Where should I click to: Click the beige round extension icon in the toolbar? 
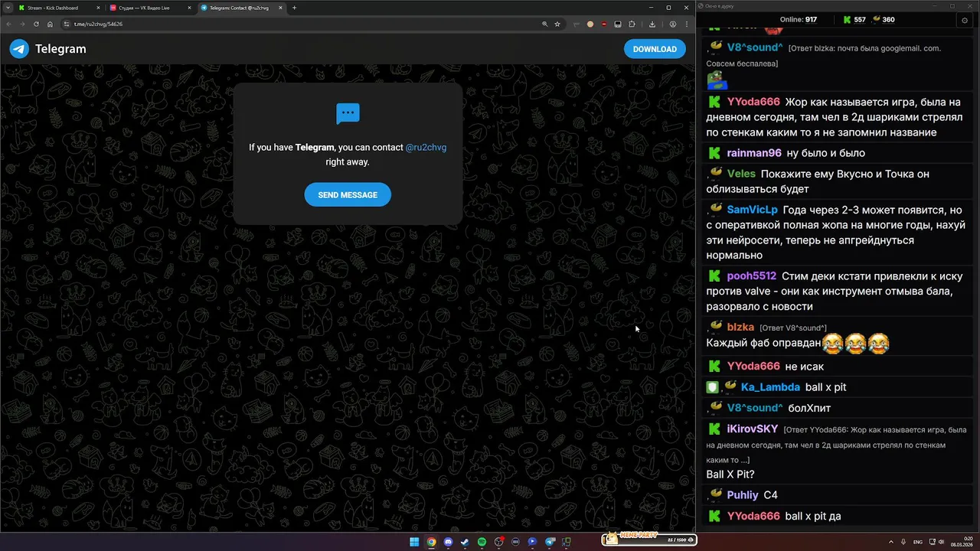(x=590, y=24)
